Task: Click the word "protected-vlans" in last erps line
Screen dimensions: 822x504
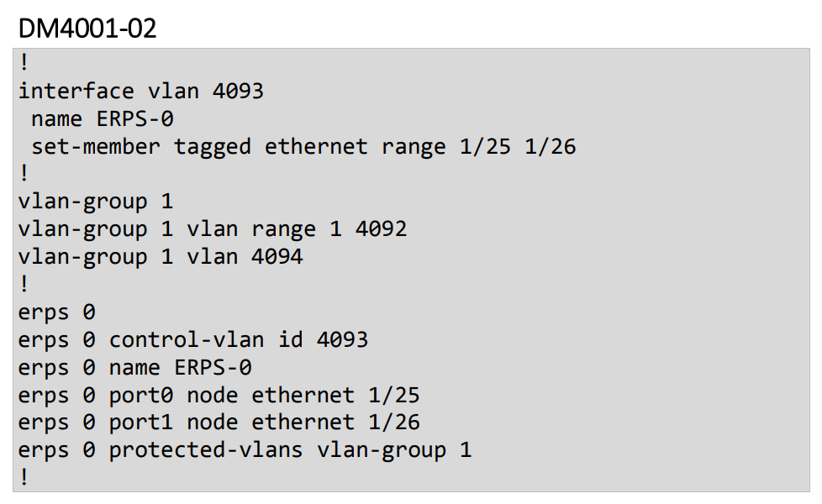Action: point(205,450)
